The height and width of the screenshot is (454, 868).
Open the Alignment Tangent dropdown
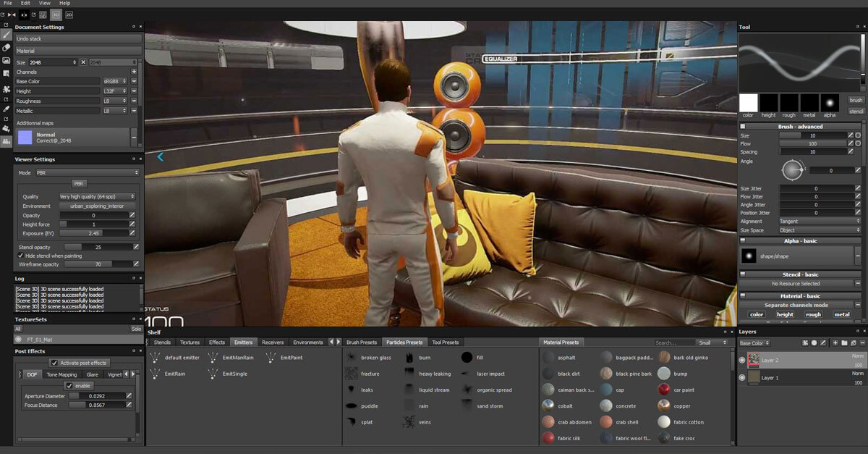tap(819, 221)
